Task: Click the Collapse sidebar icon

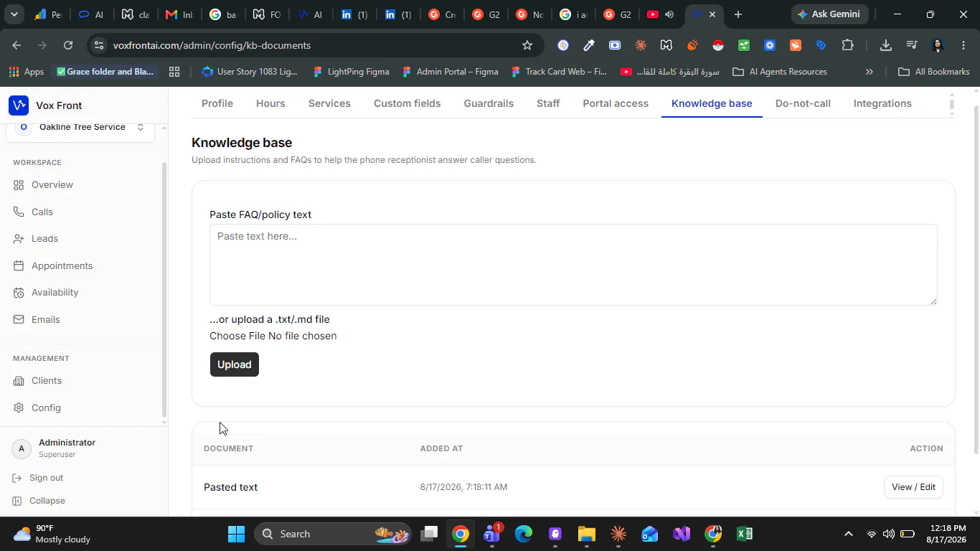Action: coord(17,501)
